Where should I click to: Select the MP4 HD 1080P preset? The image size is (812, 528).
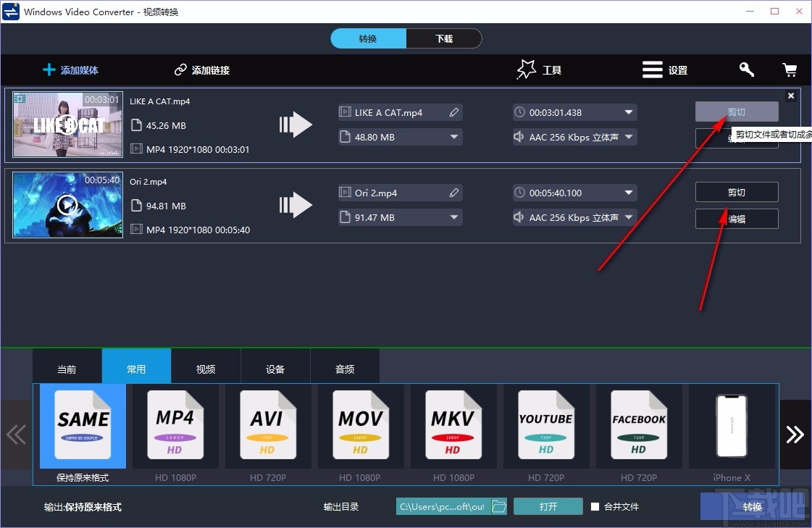pos(175,426)
